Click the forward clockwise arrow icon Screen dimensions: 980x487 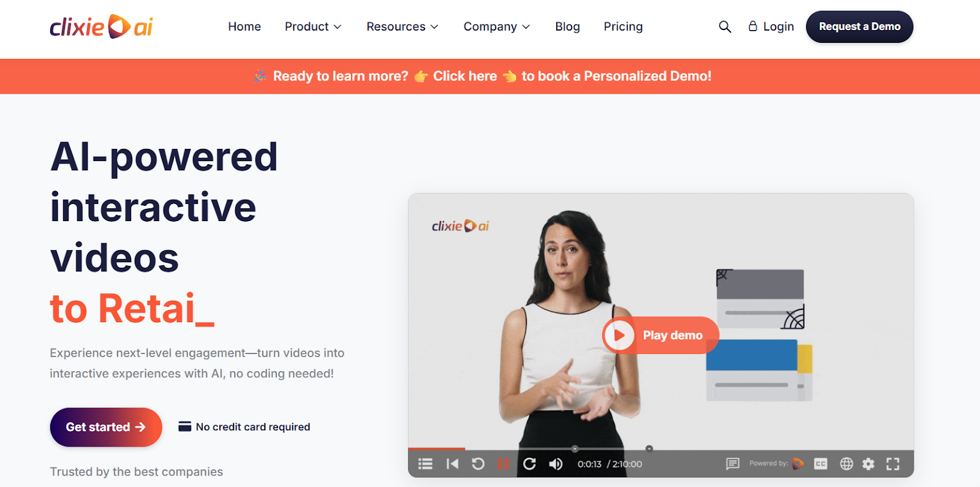[530, 464]
